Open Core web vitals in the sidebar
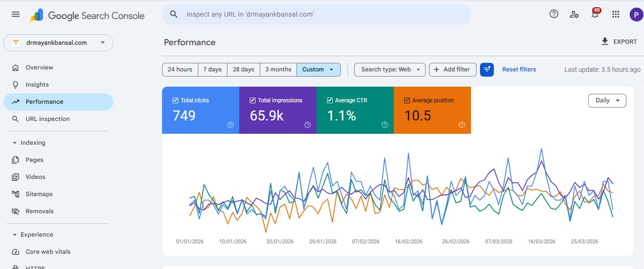The width and height of the screenshot is (644, 269). coord(58,252)
